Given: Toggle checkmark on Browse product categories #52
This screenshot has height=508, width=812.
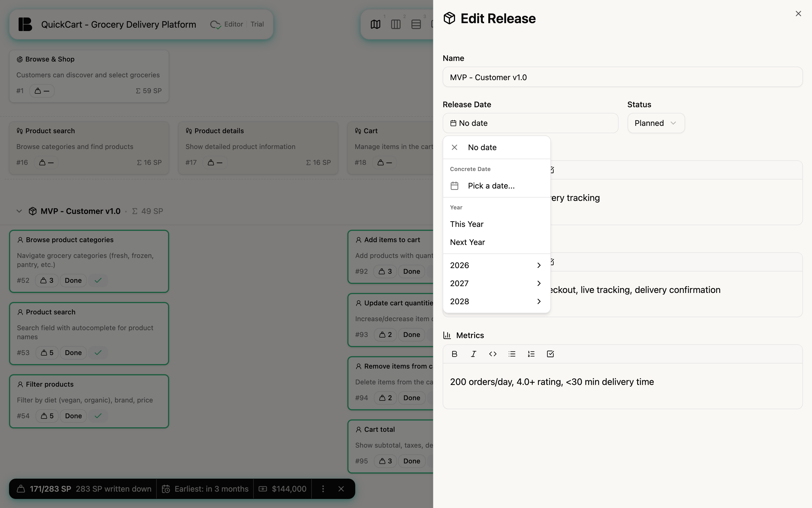Looking at the screenshot, I should [x=98, y=280].
